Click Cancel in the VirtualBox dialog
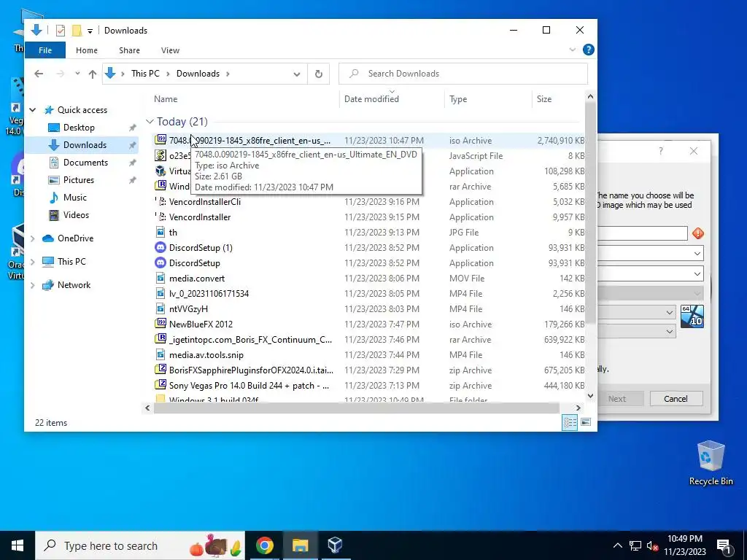Image resolution: width=747 pixels, height=560 pixels. [x=676, y=399]
